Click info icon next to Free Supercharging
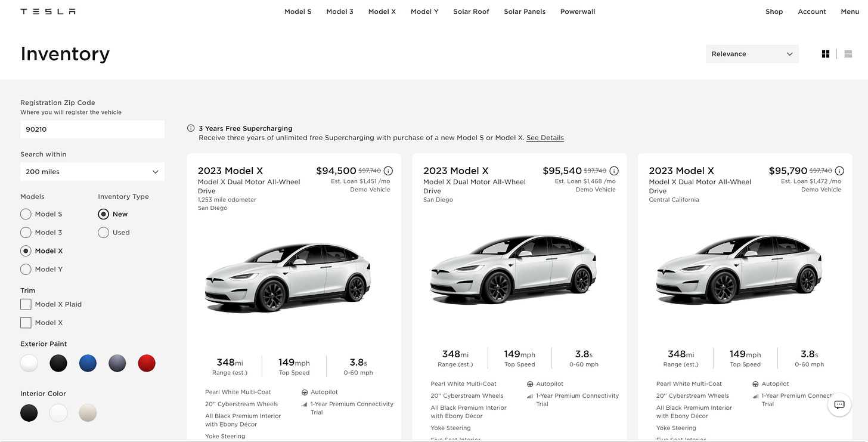Image resolution: width=868 pixels, height=442 pixels. [x=191, y=128]
